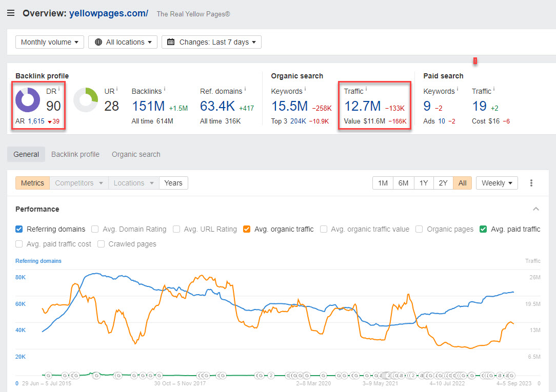Click the Cost $16 text
The height and width of the screenshot is (392, 556).
pos(485,121)
